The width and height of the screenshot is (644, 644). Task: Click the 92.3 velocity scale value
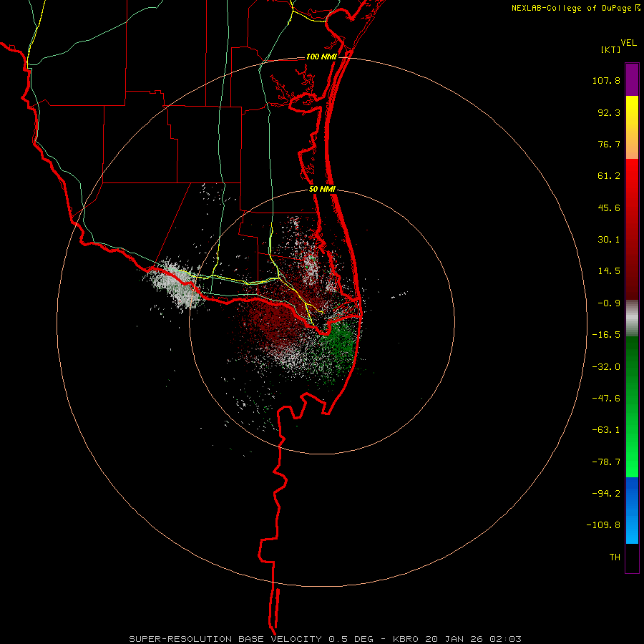pos(609,112)
